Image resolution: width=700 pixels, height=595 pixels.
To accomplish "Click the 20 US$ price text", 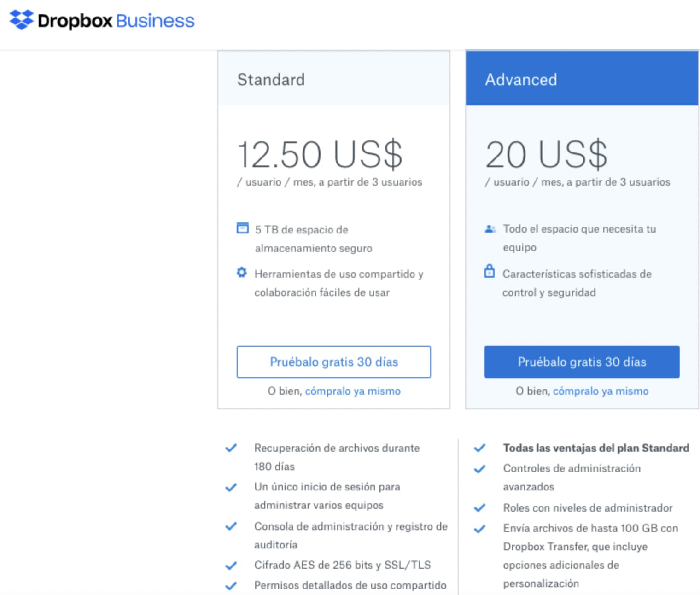I will click(546, 154).
